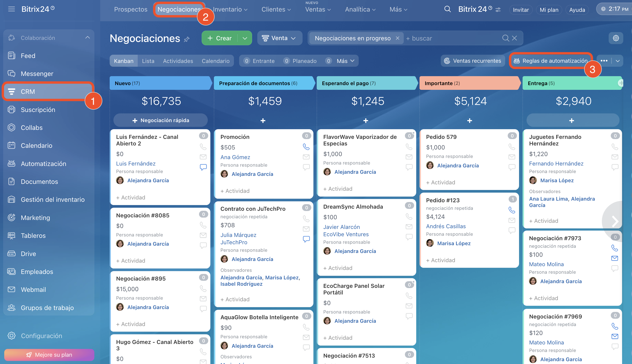
Task: Click the pin icon beside Negociaciones title
Action: [x=187, y=39]
